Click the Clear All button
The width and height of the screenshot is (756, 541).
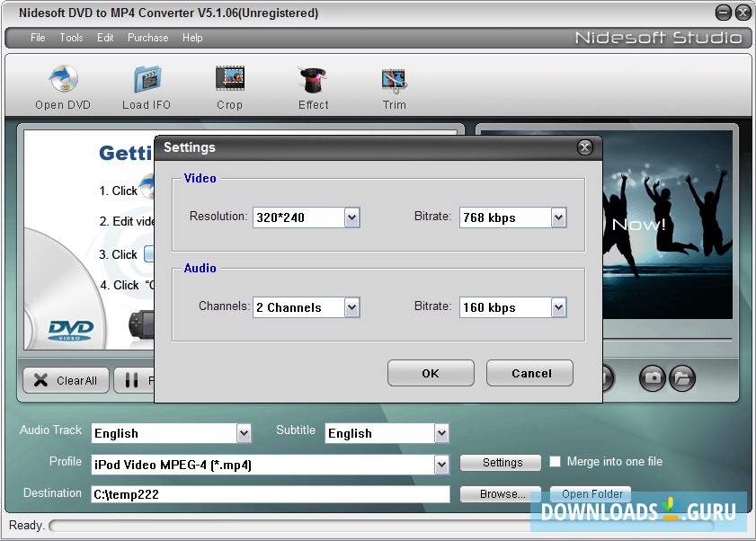(x=66, y=380)
